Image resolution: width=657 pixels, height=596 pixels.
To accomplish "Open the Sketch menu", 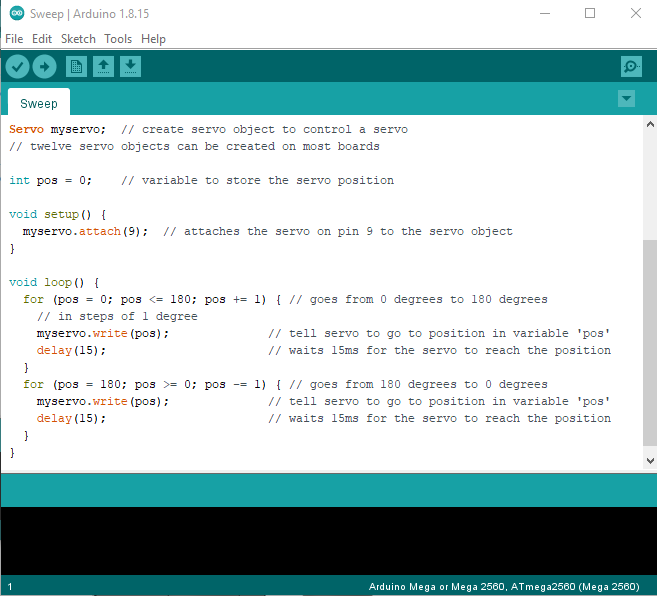I will tap(78, 39).
